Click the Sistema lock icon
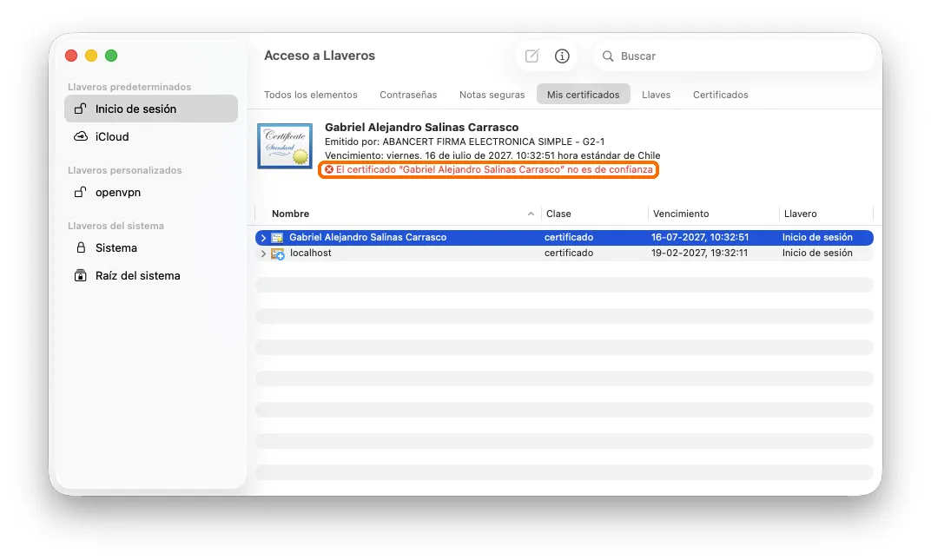This screenshot has width=931, height=560. click(x=81, y=247)
